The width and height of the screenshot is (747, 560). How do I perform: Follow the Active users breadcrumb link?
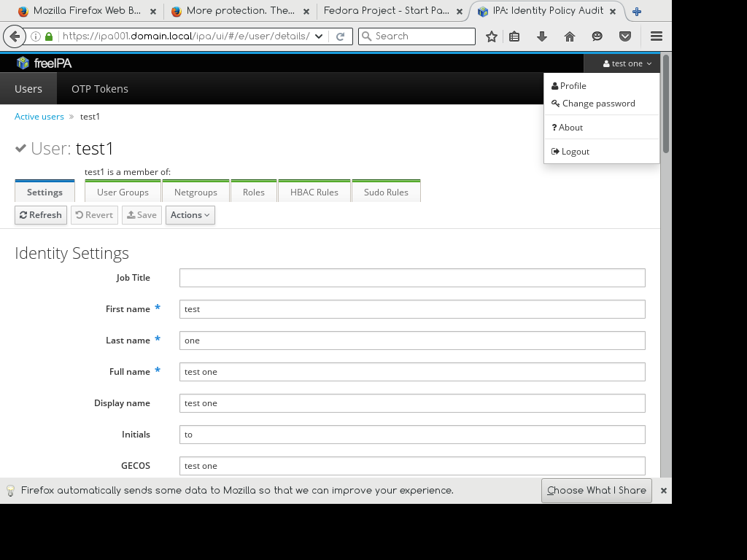pos(39,117)
